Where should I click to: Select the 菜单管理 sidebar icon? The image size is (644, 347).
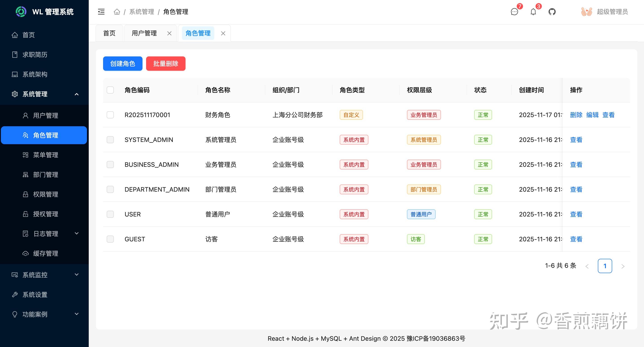pyautogui.click(x=26, y=155)
